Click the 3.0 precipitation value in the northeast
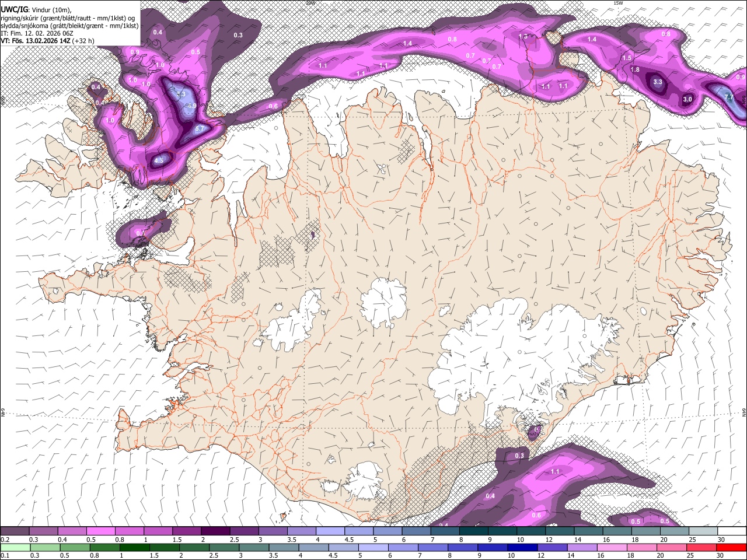This screenshot has height=560, width=747. tap(687, 99)
